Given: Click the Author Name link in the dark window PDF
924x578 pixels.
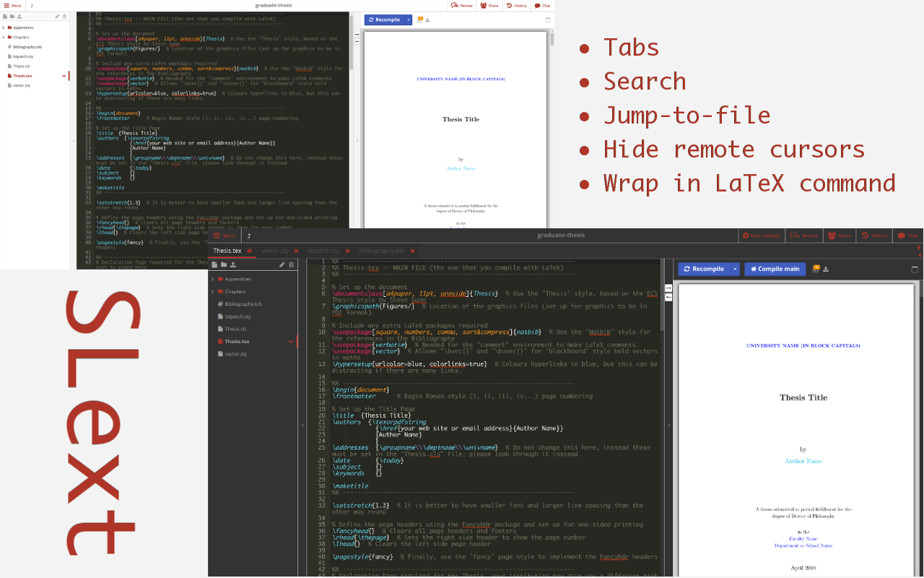Looking at the screenshot, I should pyautogui.click(x=803, y=461).
